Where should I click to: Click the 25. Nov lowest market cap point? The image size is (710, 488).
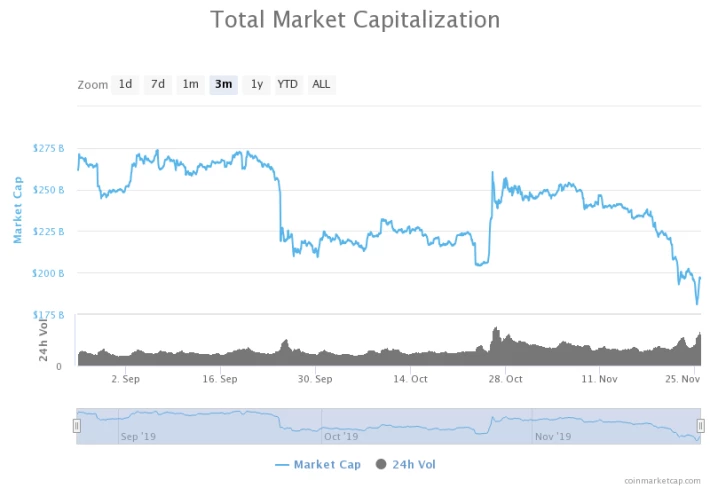(x=697, y=304)
